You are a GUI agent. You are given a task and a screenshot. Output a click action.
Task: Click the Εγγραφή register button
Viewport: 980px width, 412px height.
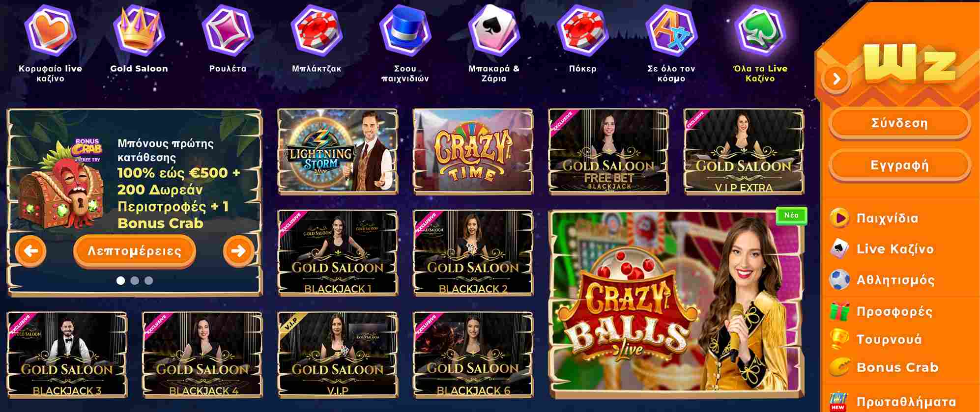pos(899,165)
